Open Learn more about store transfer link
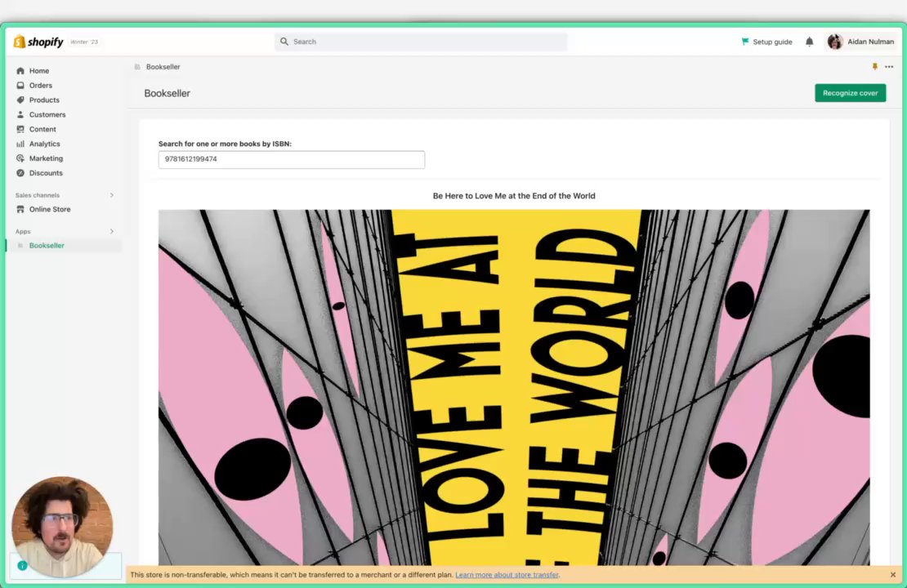The height and width of the screenshot is (588, 907). coord(507,575)
